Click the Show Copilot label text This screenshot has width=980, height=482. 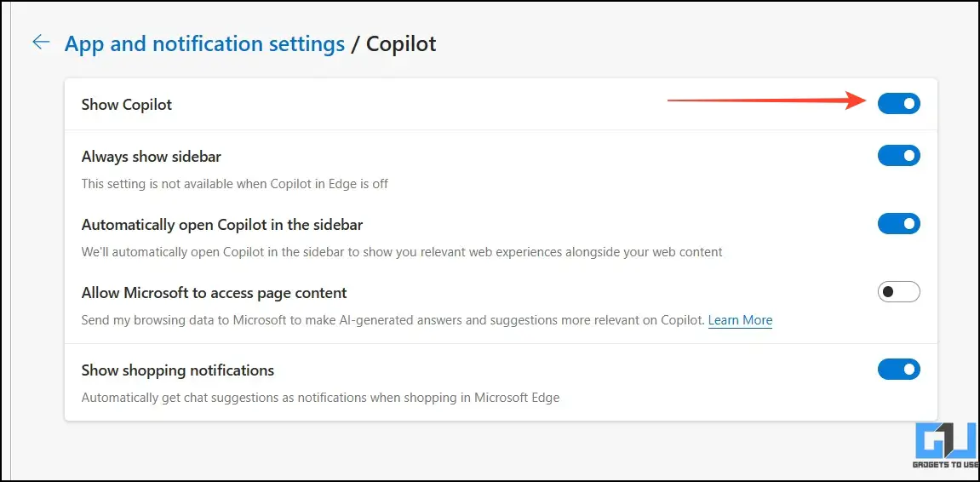point(127,105)
